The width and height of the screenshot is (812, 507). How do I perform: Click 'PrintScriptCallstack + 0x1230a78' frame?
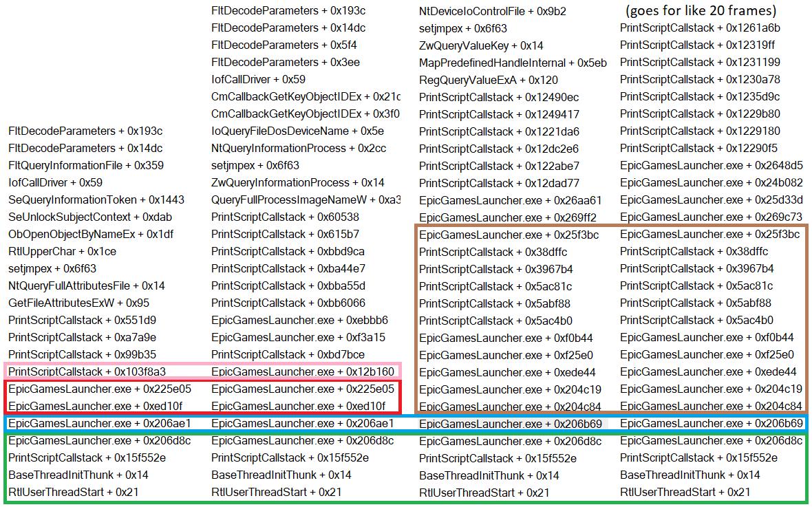700,79
